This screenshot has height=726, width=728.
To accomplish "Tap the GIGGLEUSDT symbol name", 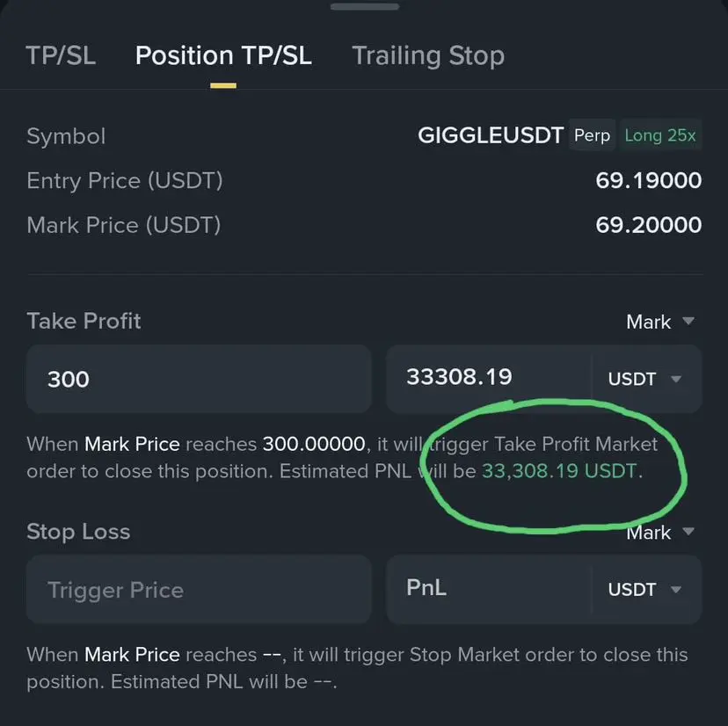I will [x=491, y=135].
